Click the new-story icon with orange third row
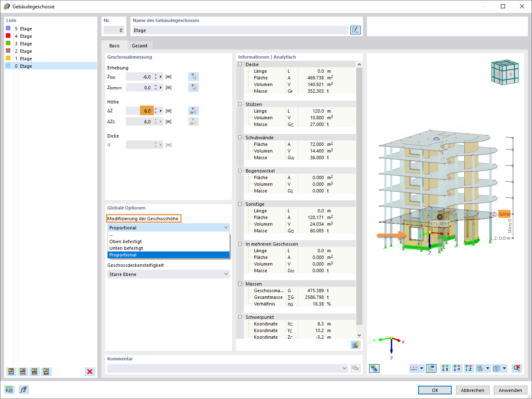Screen dimensions: 532x399 click(34, 372)
